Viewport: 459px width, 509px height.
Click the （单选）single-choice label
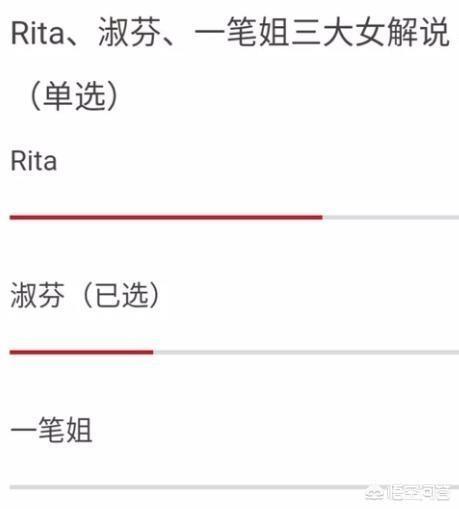(x=74, y=96)
